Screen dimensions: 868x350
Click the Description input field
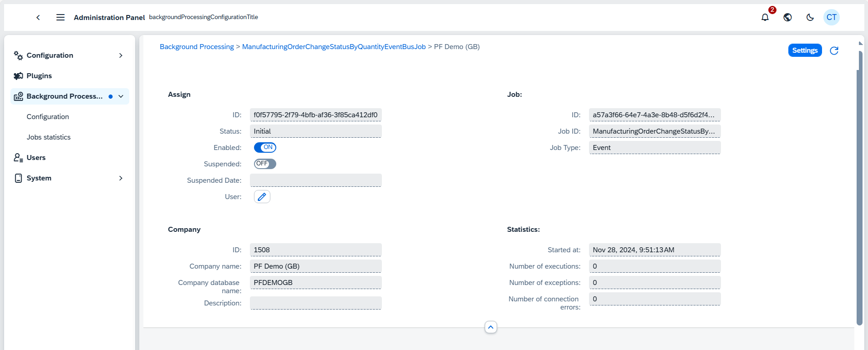point(315,303)
